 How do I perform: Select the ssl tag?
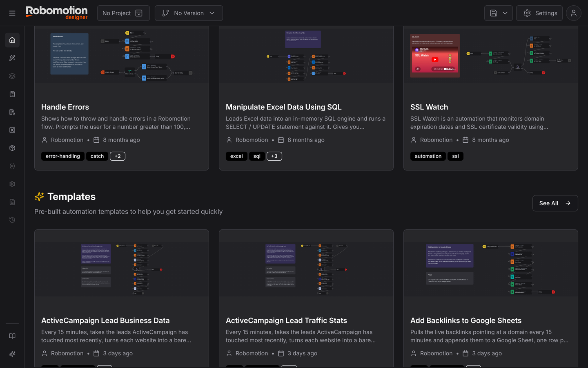click(455, 156)
